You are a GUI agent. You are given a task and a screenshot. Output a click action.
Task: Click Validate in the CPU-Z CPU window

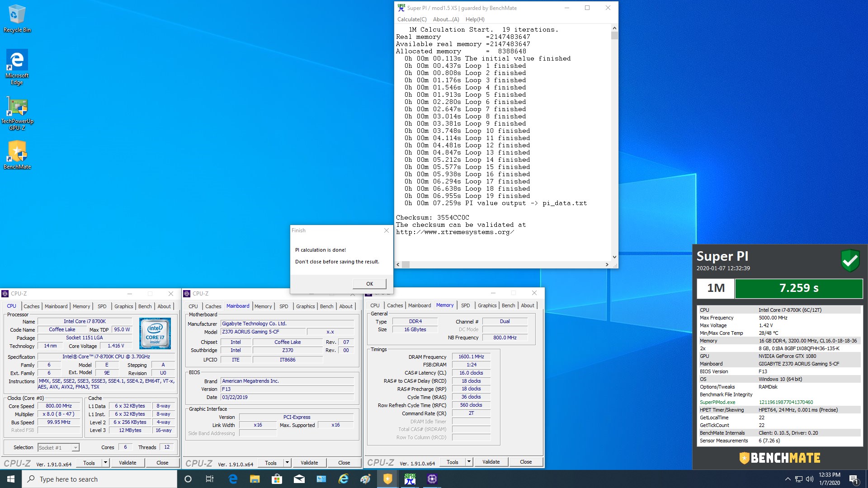(127, 463)
